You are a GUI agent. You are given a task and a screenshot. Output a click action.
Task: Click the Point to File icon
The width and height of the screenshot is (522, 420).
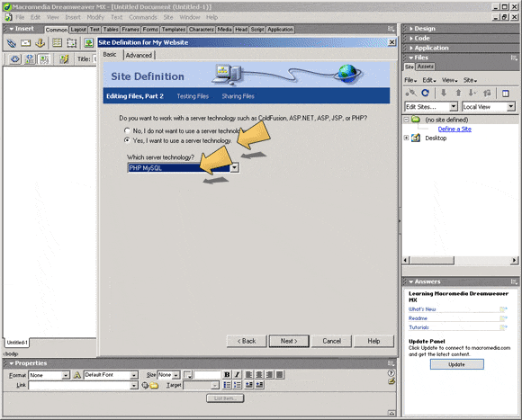(x=145, y=386)
